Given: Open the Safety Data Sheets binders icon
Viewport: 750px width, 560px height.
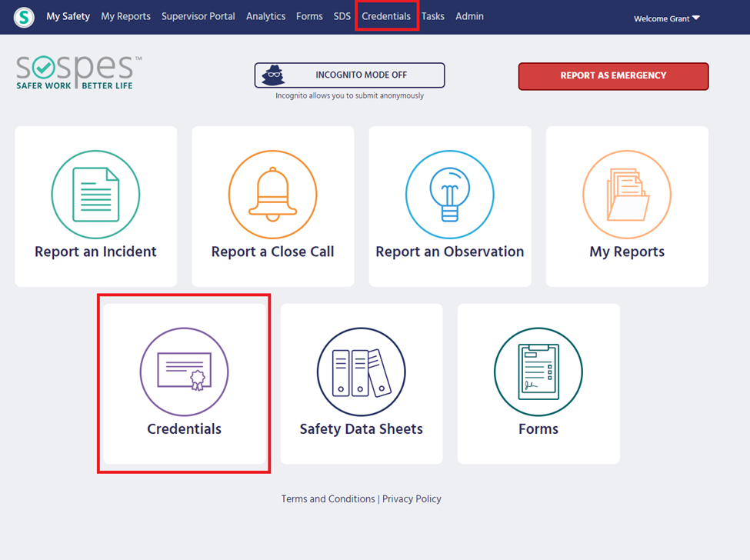Looking at the screenshot, I should tap(361, 372).
